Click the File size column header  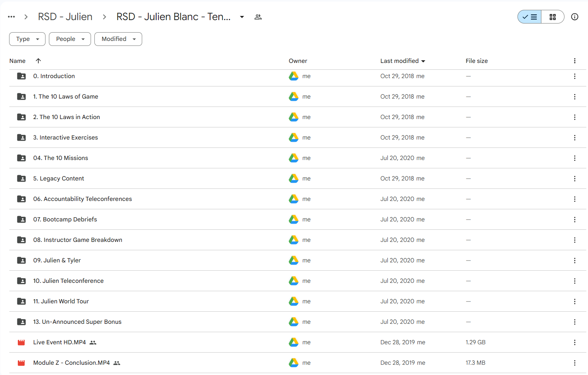[x=477, y=61]
